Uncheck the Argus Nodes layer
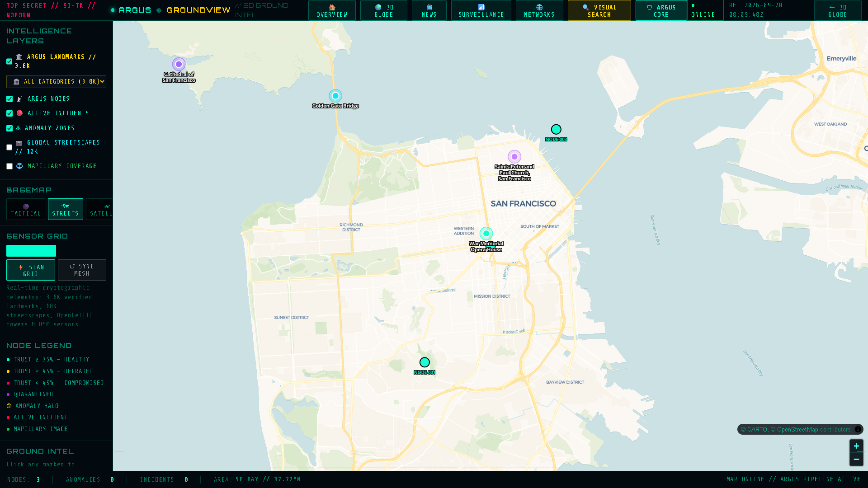The image size is (868, 488). tap(9, 99)
